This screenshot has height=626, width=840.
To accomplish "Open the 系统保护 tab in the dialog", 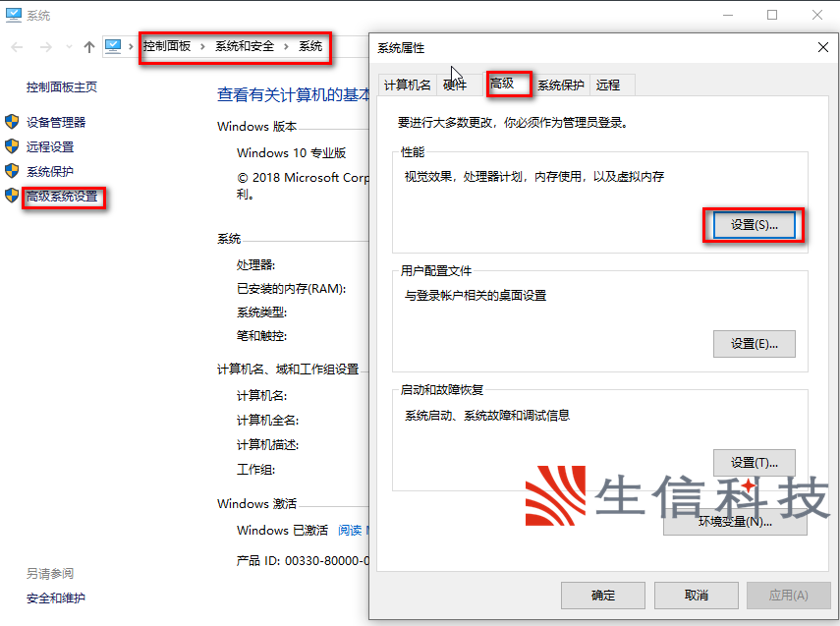I will [x=561, y=85].
